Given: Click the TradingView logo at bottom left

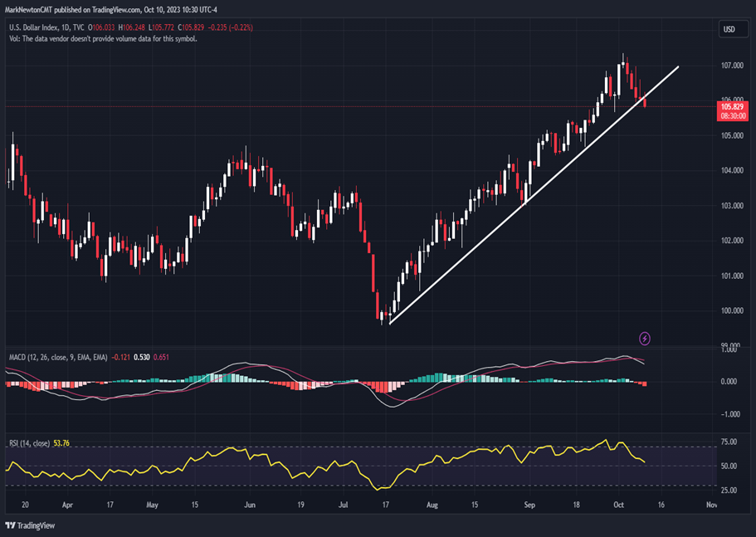Looking at the screenshot, I should 30,525.
